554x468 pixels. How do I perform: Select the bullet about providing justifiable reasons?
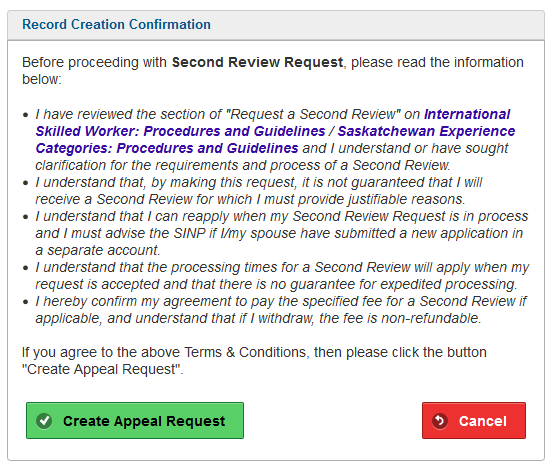point(259,191)
